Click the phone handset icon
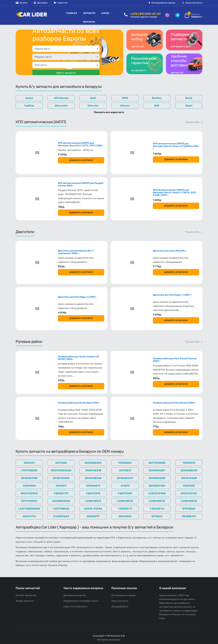218x644 pixels. coord(126,15)
